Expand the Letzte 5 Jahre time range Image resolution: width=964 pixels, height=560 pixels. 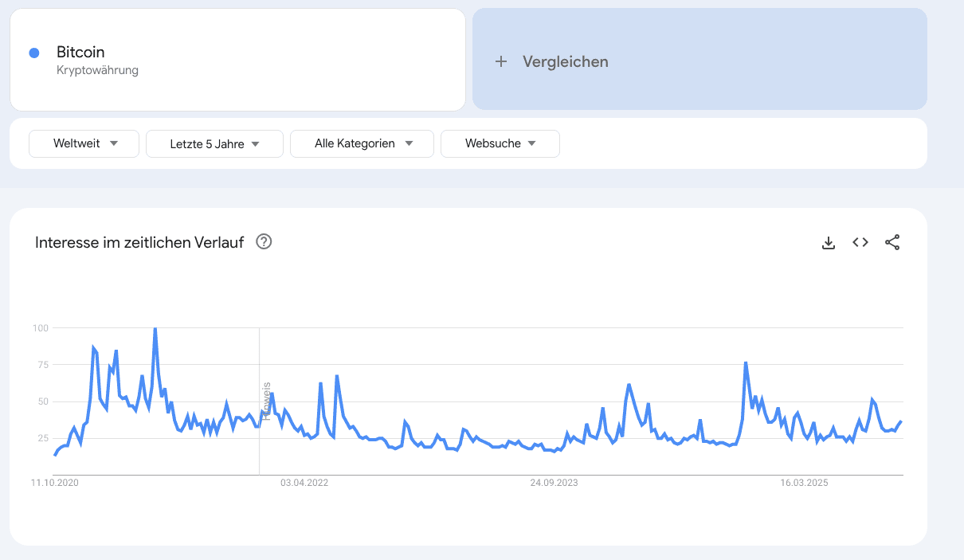215,143
